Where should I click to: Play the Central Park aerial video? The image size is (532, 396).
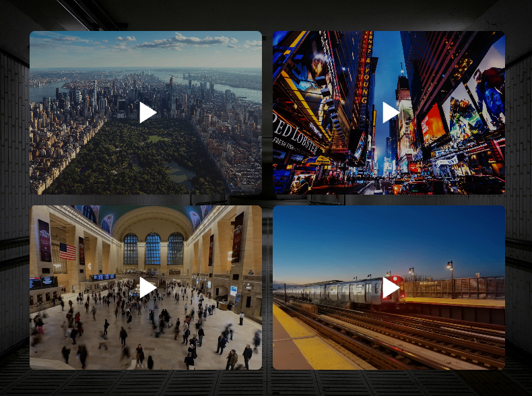tap(147, 112)
